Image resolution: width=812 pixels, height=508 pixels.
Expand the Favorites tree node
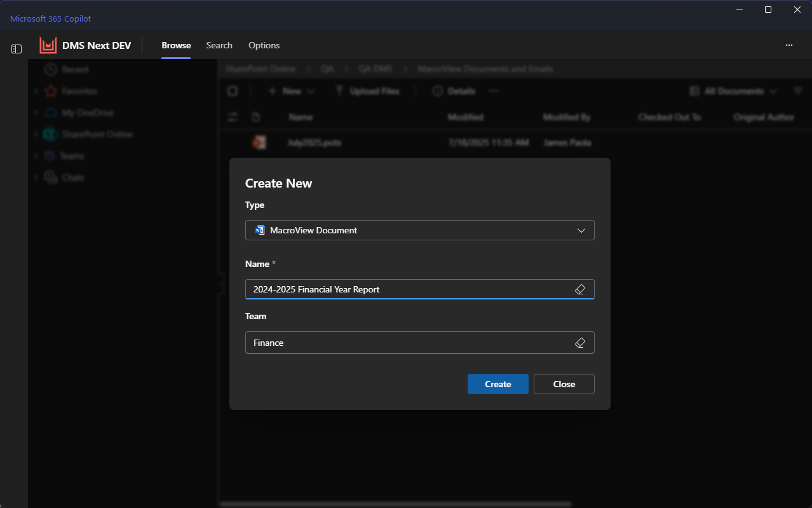click(36, 91)
